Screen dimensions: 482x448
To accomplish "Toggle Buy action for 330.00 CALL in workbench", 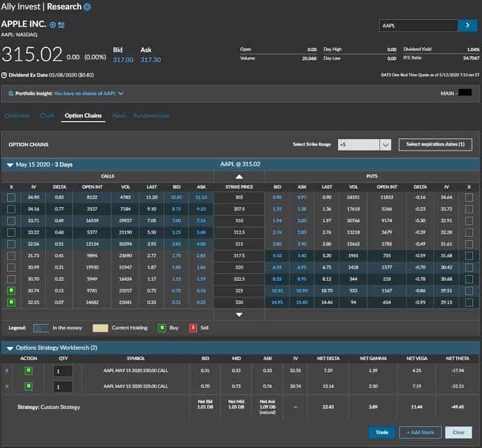I will pyautogui.click(x=28, y=371).
